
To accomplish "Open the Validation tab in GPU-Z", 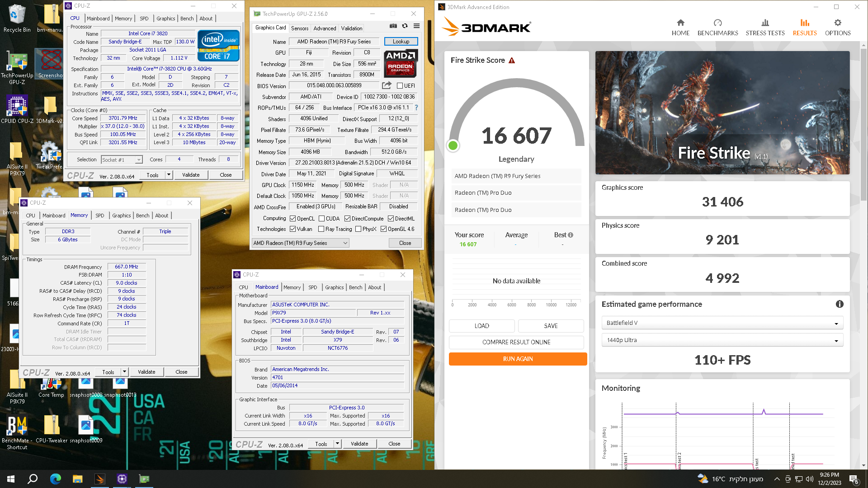I will coord(351,28).
